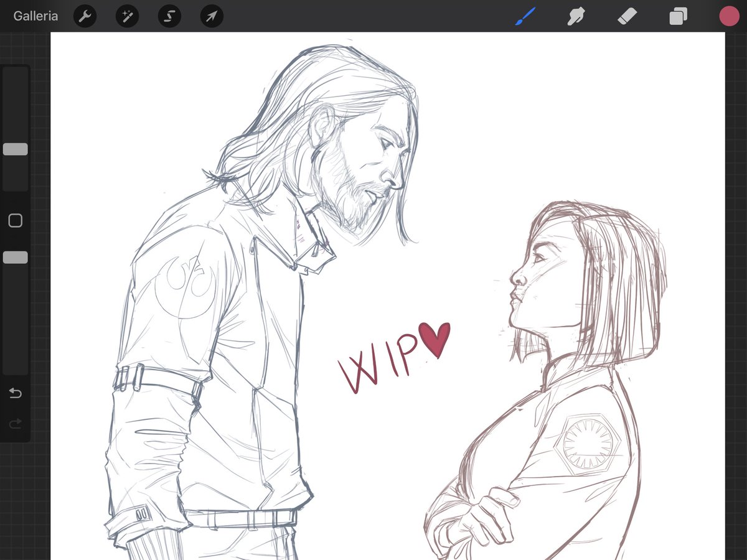Open the Actions wrench menu
This screenshot has height=560, width=747.
(x=85, y=16)
